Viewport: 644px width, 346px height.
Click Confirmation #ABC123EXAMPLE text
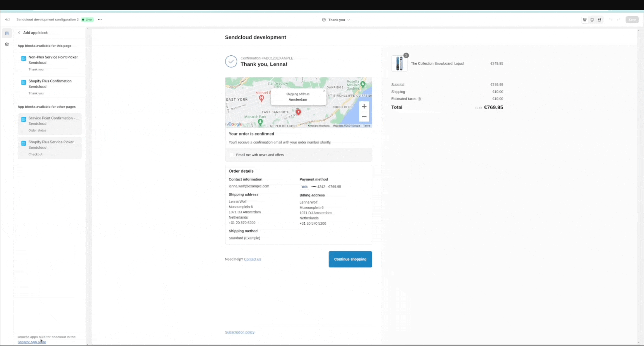(267, 58)
